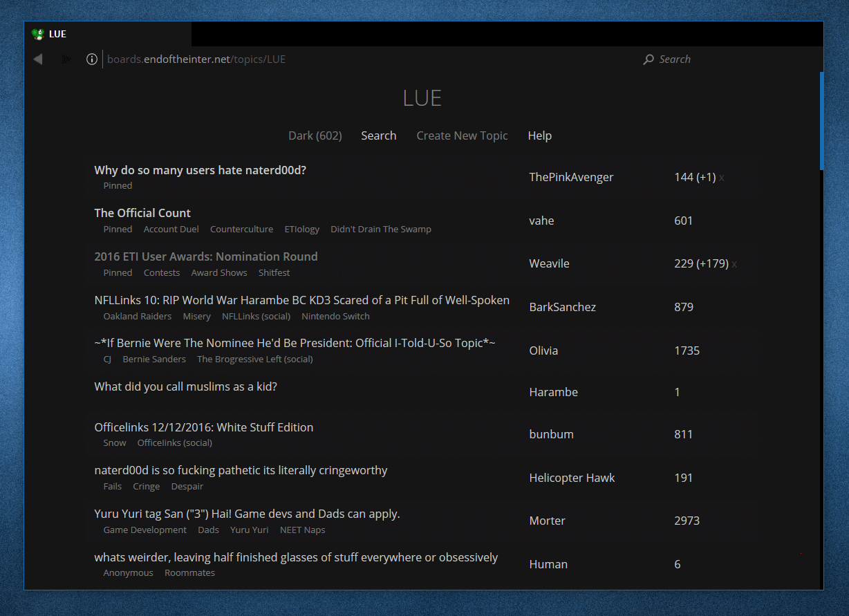849x616 pixels.
Task: Click The Brogressive Left (social) tag
Action: pos(255,360)
